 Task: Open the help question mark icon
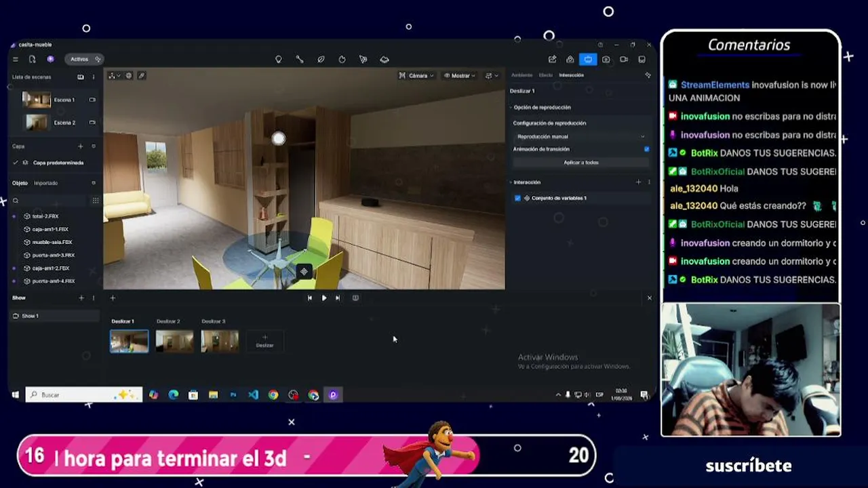click(600, 45)
